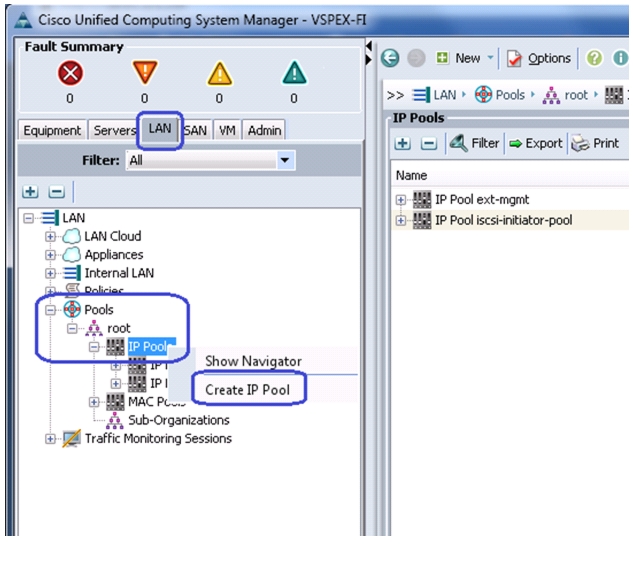Switch to the Servers tab

(x=114, y=130)
